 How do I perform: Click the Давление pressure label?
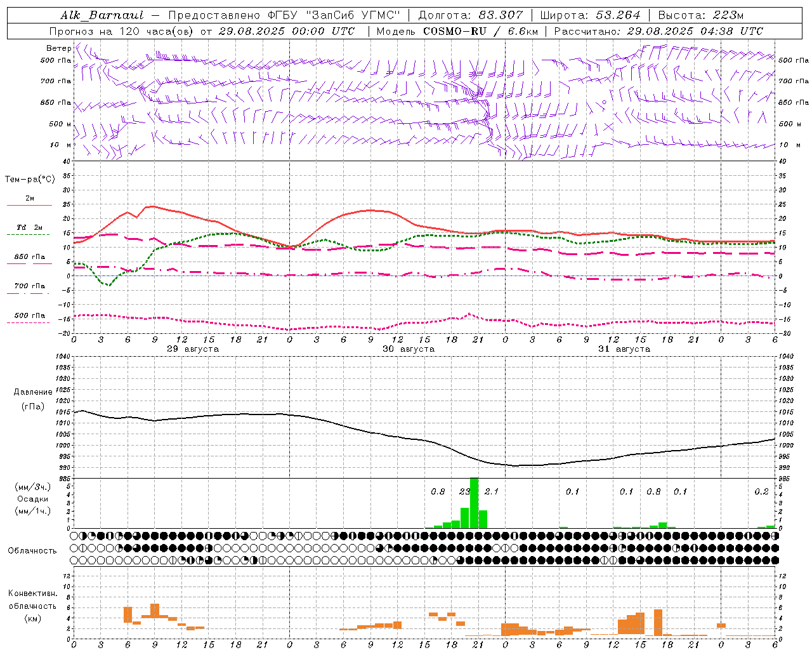[33, 392]
